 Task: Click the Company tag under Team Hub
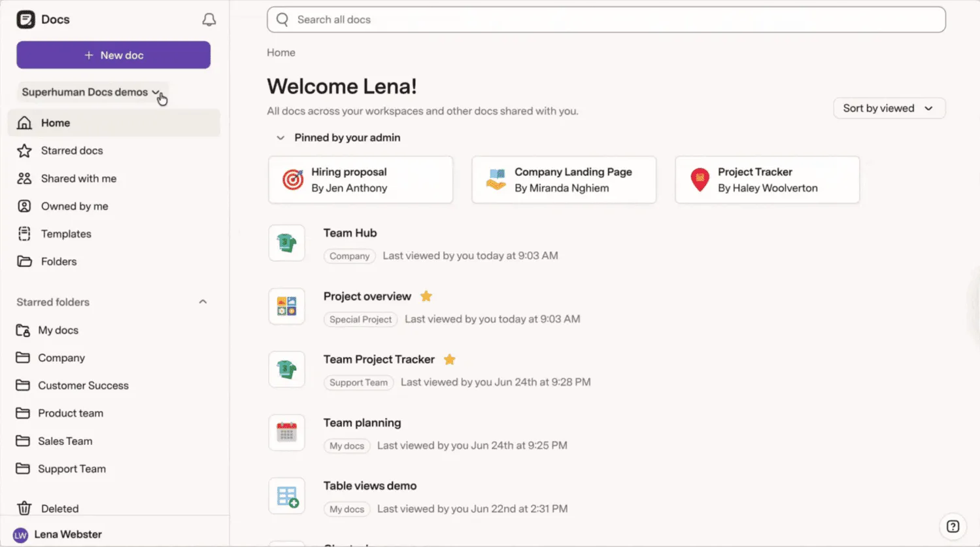tap(349, 256)
